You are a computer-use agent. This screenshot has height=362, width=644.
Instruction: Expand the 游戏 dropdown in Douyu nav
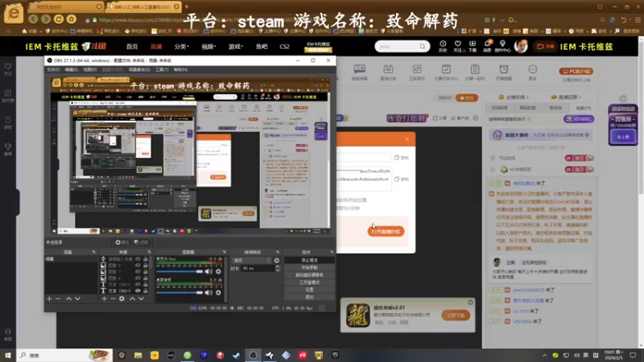click(236, 47)
